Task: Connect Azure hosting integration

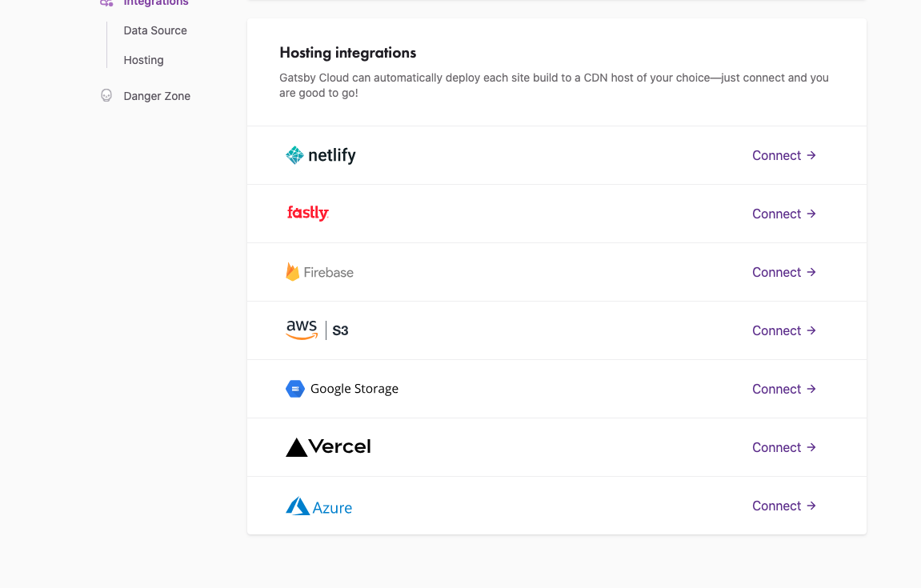Action: pos(783,506)
